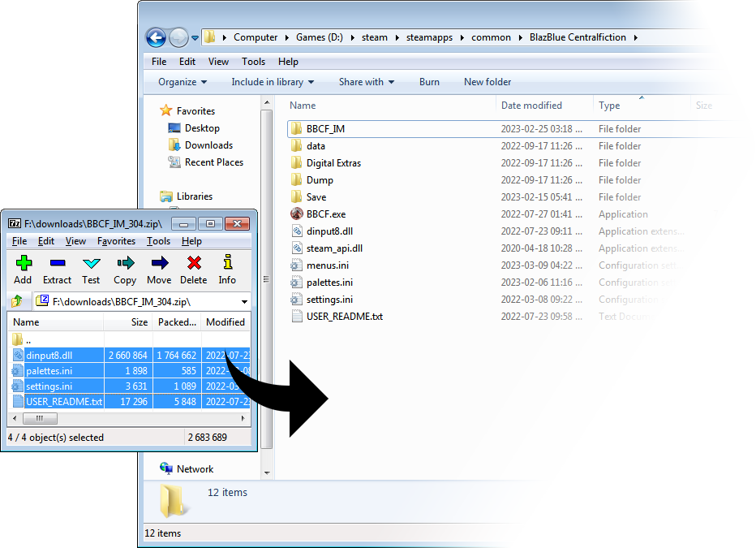Select the BBCF_IM folder icon

click(297, 129)
